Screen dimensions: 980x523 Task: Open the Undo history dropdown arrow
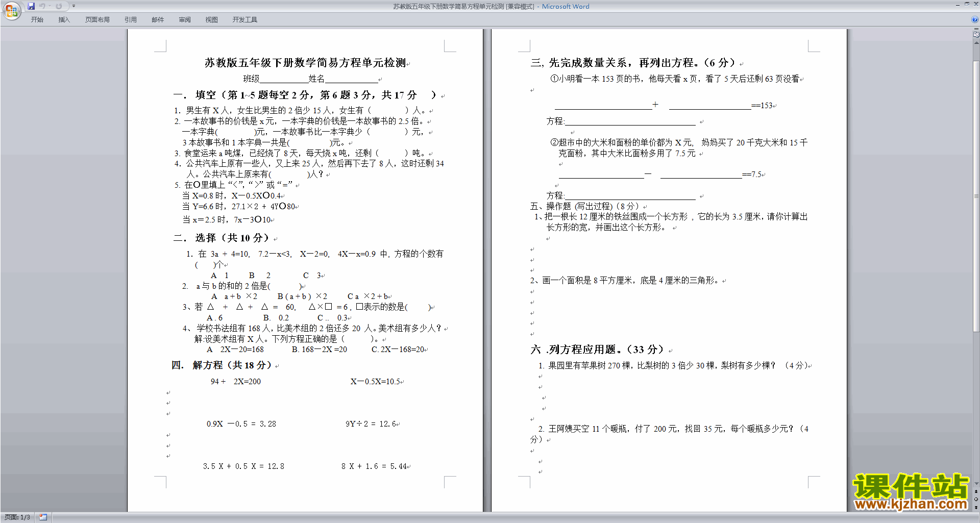(x=50, y=6)
